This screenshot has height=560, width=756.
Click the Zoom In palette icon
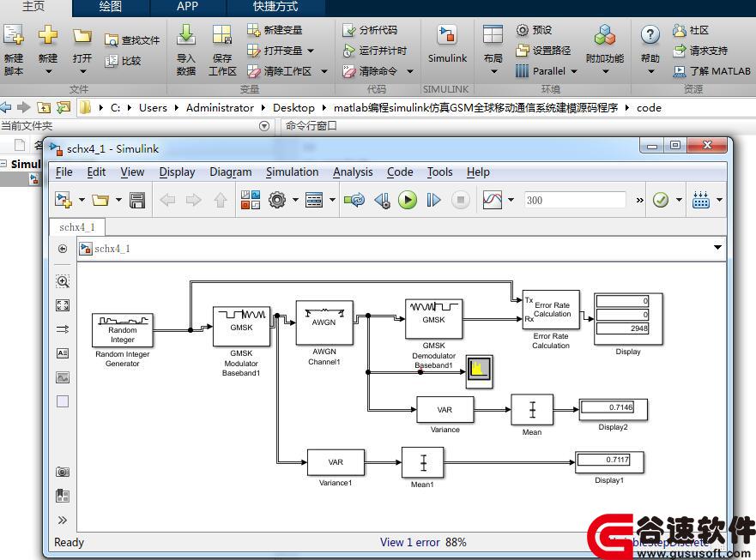pos(63,281)
